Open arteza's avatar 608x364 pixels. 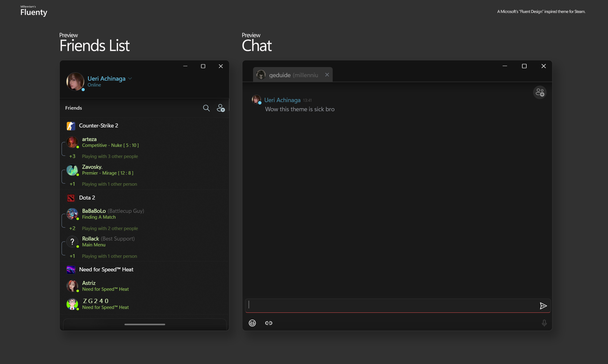(x=72, y=142)
